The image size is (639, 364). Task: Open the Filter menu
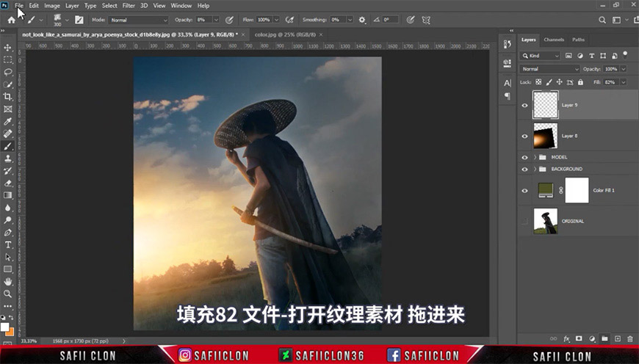(x=129, y=6)
